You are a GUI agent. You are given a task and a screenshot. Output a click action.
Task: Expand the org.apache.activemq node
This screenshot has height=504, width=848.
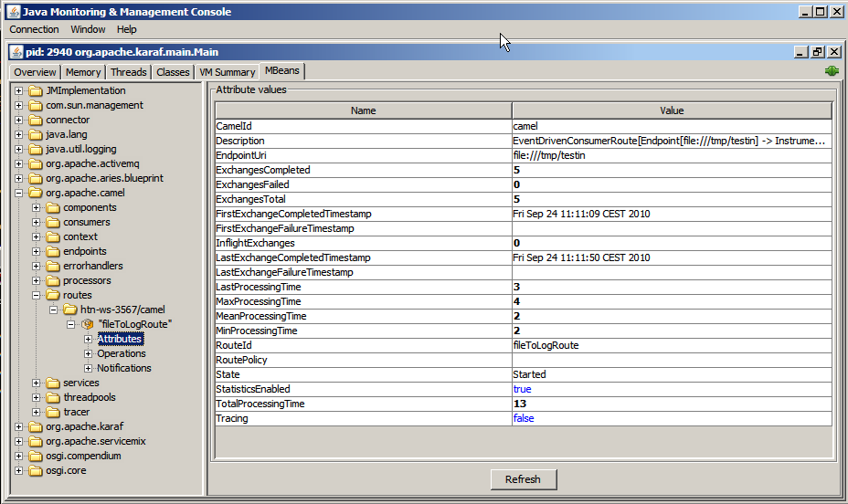click(x=18, y=163)
